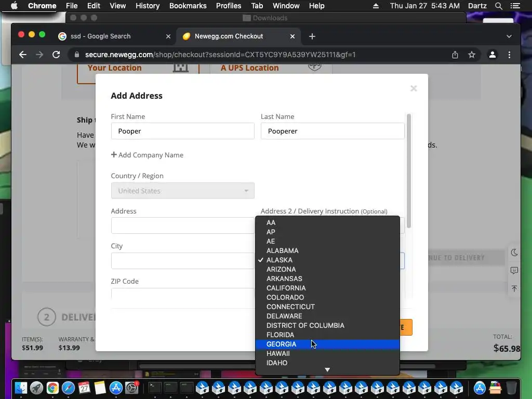Open the Apple menu
The width and height of the screenshot is (532, 399).
point(14,6)
